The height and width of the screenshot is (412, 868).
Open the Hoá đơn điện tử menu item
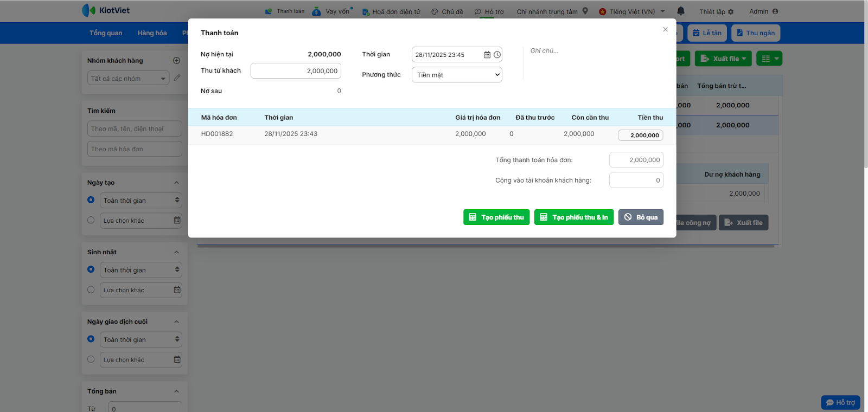396,11
